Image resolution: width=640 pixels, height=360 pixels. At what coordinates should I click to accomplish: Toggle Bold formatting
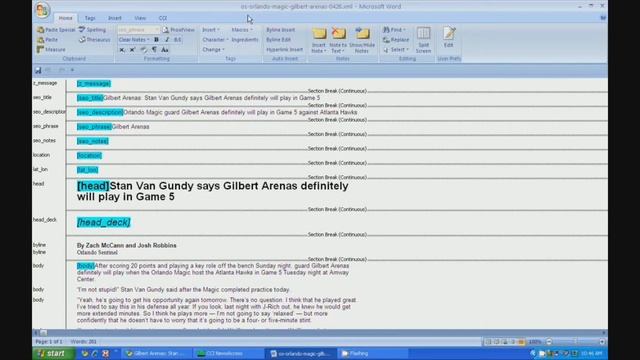(156, 40)
